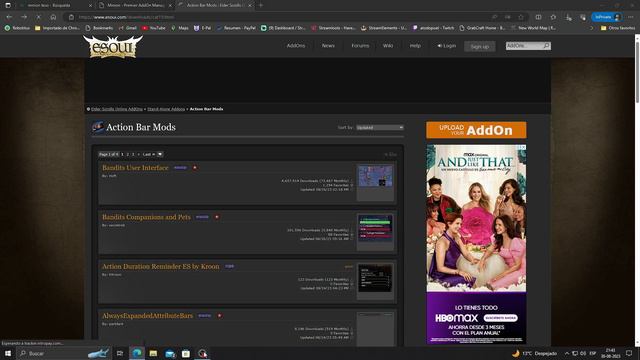Screen dimensions: 640x360
Task: Go to page 3 of results
Action: 133,154
